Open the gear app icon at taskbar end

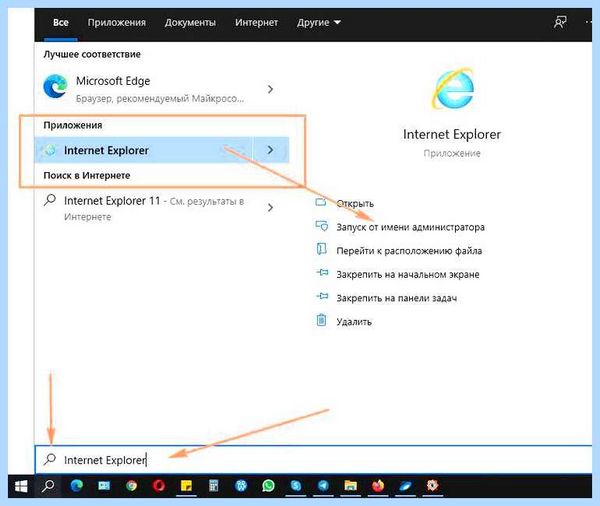(x=433, y=486)
